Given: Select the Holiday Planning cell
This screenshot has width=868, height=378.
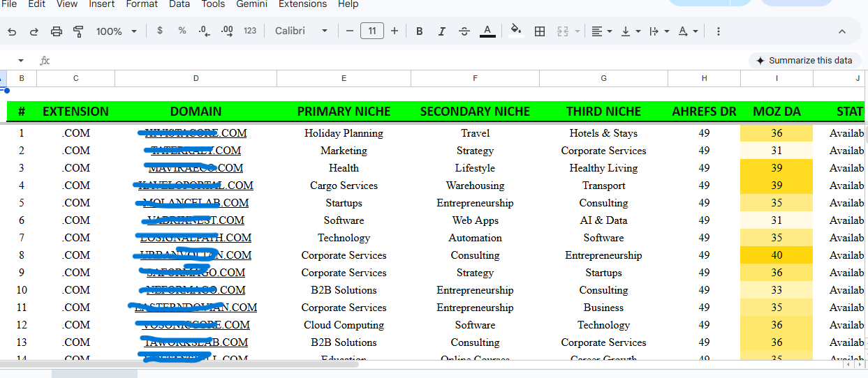Looking at the screenshot, I should point(344,133).
